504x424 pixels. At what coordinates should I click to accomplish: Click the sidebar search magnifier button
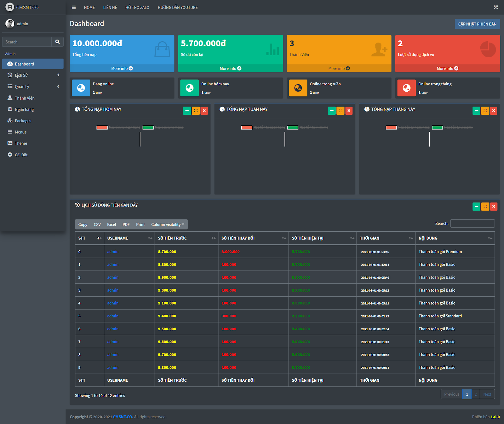tap(57, 42)
